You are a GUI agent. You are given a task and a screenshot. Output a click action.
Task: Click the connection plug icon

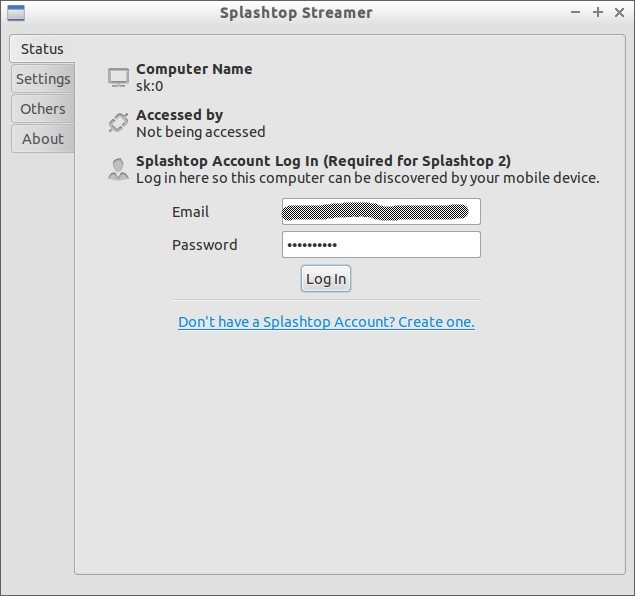pyautogui.click(x=118, y=122)
